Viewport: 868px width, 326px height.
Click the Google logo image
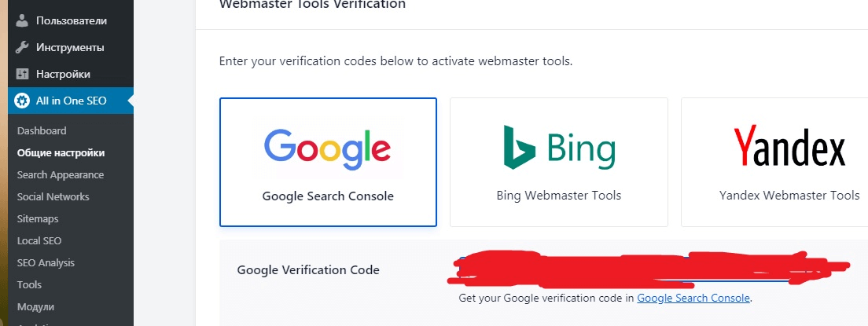click(x=328, y=149)
